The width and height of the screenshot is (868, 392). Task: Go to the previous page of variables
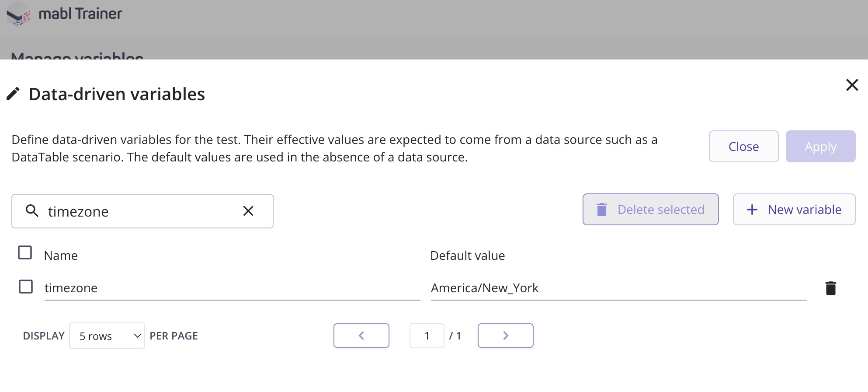click(361, 336)
